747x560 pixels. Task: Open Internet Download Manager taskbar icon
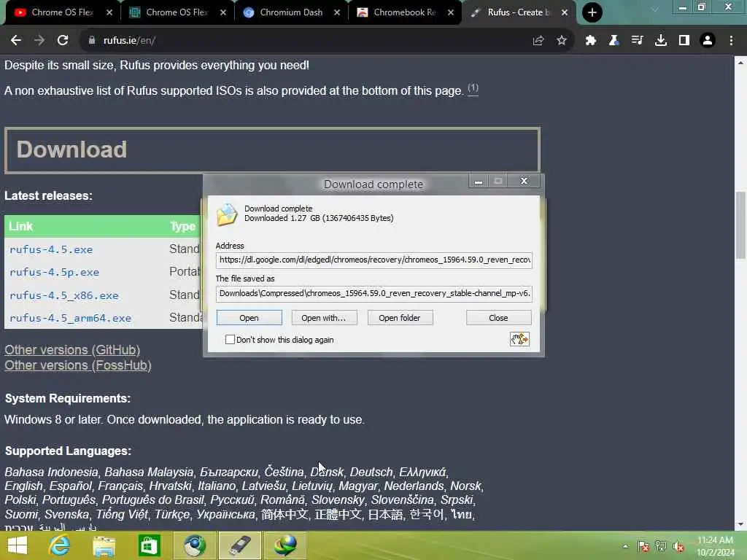click(x=285, y=545)
